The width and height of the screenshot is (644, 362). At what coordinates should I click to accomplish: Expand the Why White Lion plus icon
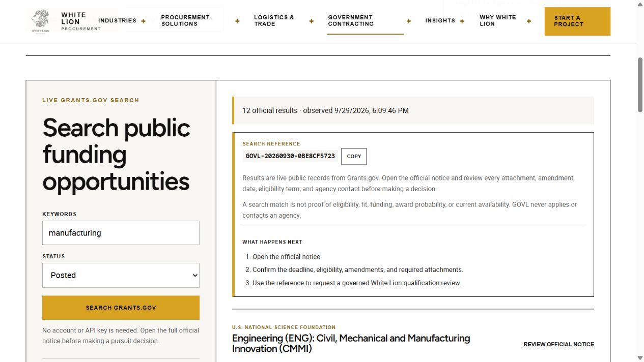click(x=529, y=21)
